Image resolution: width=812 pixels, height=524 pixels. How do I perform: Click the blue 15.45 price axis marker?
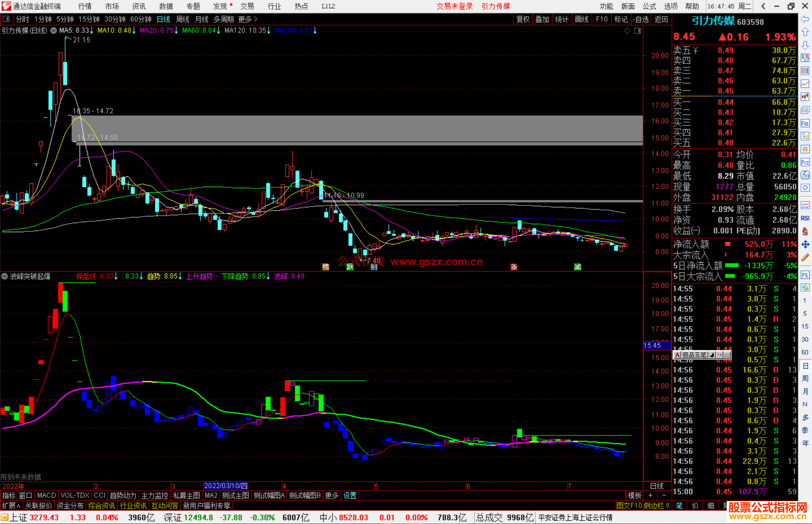pyautogui.click(x=657, y=345)
